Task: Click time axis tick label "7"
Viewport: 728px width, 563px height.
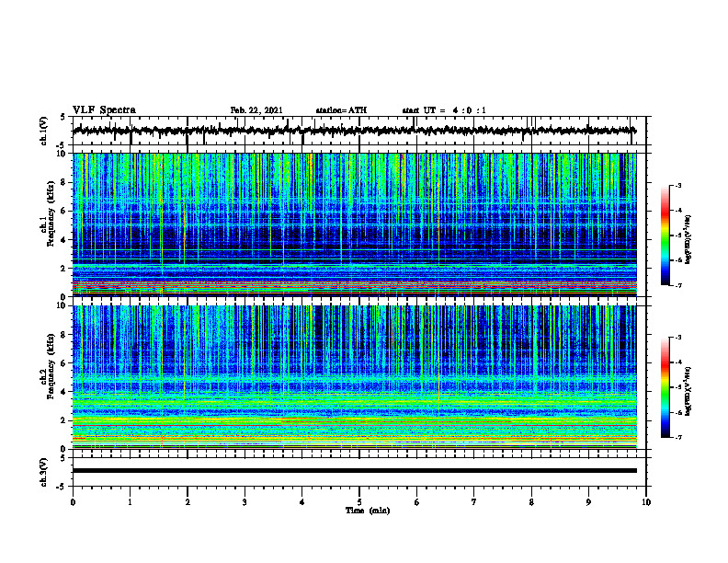Action: [474, 502]
